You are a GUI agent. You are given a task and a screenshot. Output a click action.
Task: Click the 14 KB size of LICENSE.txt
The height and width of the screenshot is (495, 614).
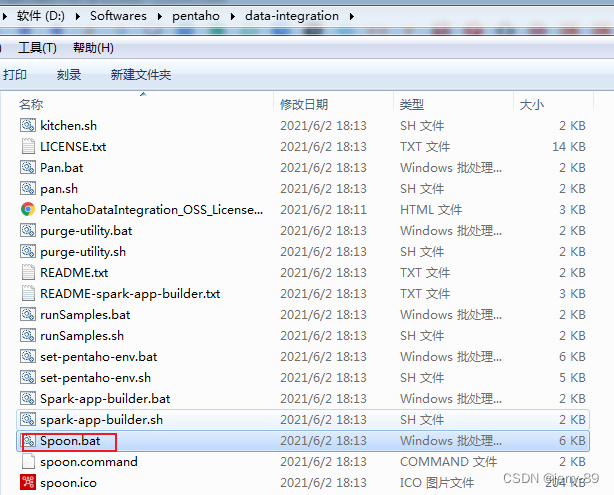(569, 146)
